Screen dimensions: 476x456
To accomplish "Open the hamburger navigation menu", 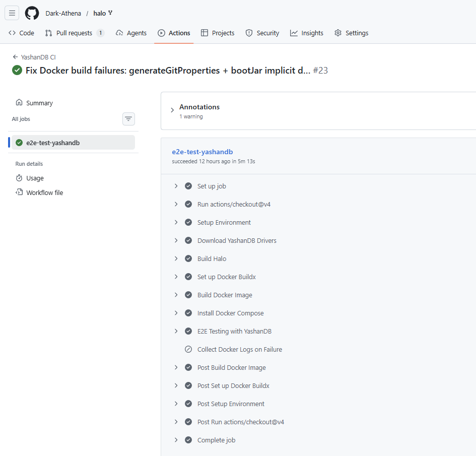I will coord(12,13).
